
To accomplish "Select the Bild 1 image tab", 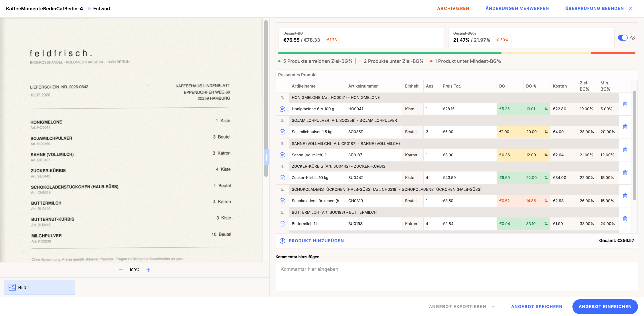I will pyautogui.click(x=39, y=287).
